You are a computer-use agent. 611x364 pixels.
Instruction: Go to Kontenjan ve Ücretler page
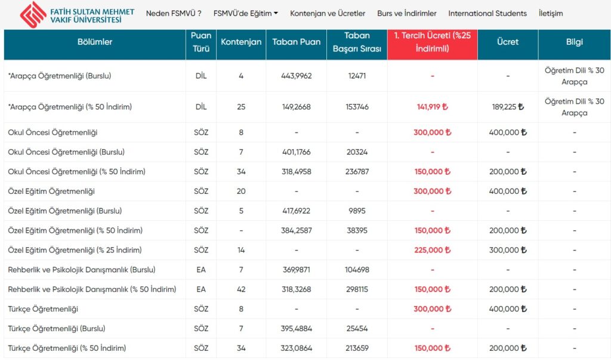tap(328, 13)
